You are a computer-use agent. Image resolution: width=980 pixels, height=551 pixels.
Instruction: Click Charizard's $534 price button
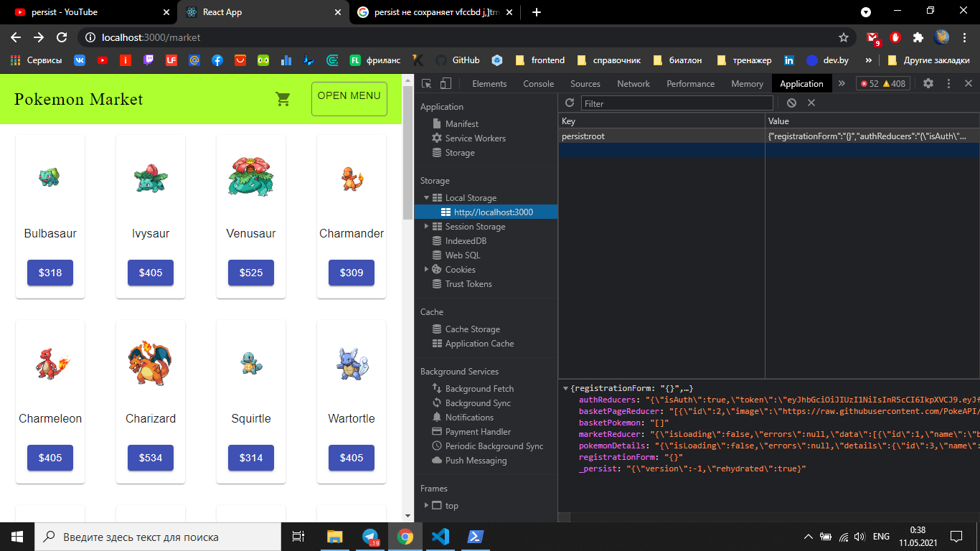coord(151,458)
